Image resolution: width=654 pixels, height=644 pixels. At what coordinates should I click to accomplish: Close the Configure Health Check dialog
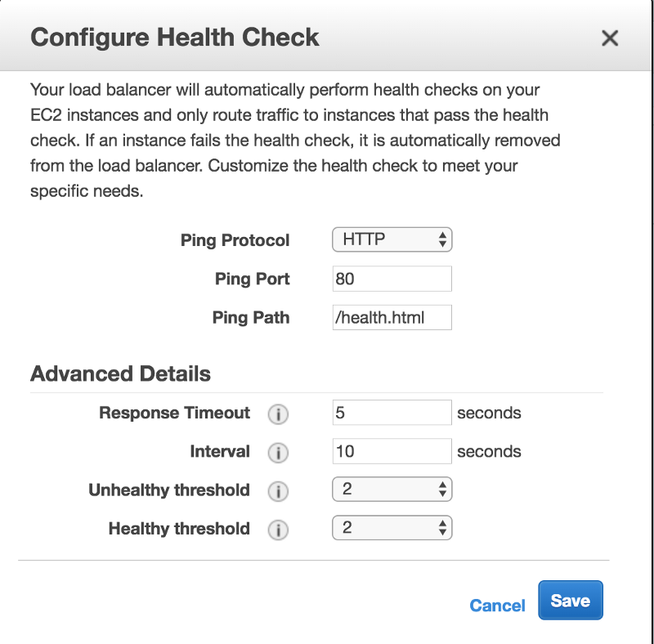click(x=610, y=38)
